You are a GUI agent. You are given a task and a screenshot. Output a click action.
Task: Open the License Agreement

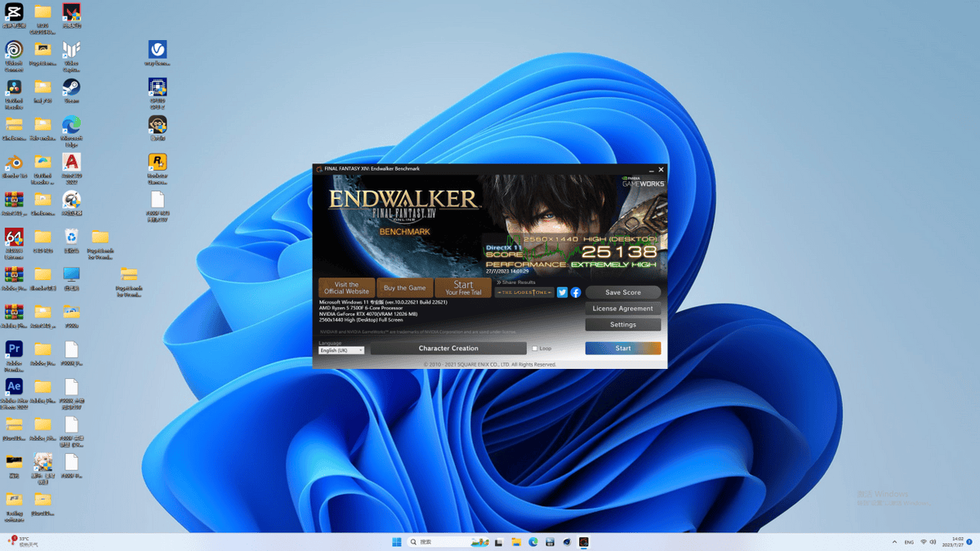tap(623, 309)
